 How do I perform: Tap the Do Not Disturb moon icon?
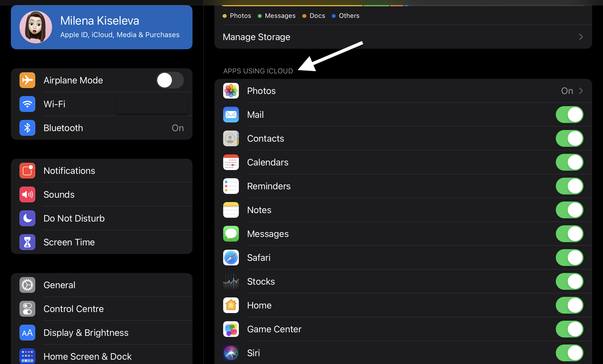27,218
